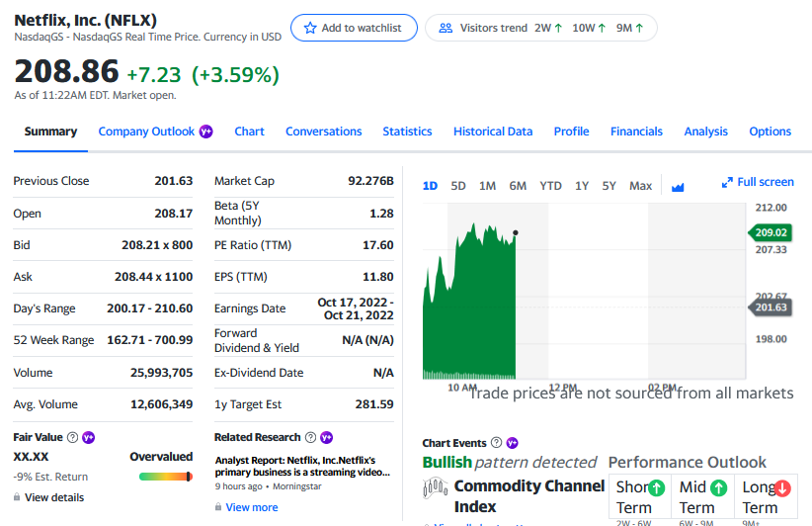Open the Financials tab
The width and height of the screenshot is (812, 526).
(x=636, y=131)
